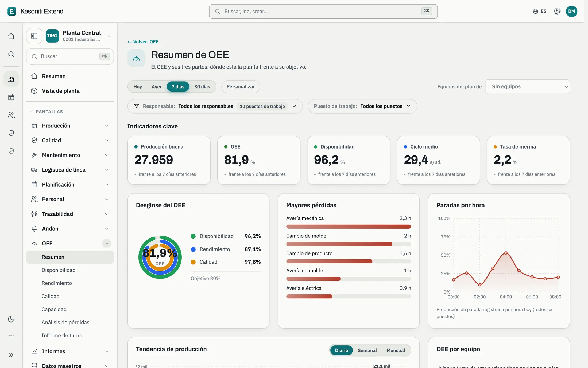
Task: Select the Hoy time range
Action: tap(138, 87)
